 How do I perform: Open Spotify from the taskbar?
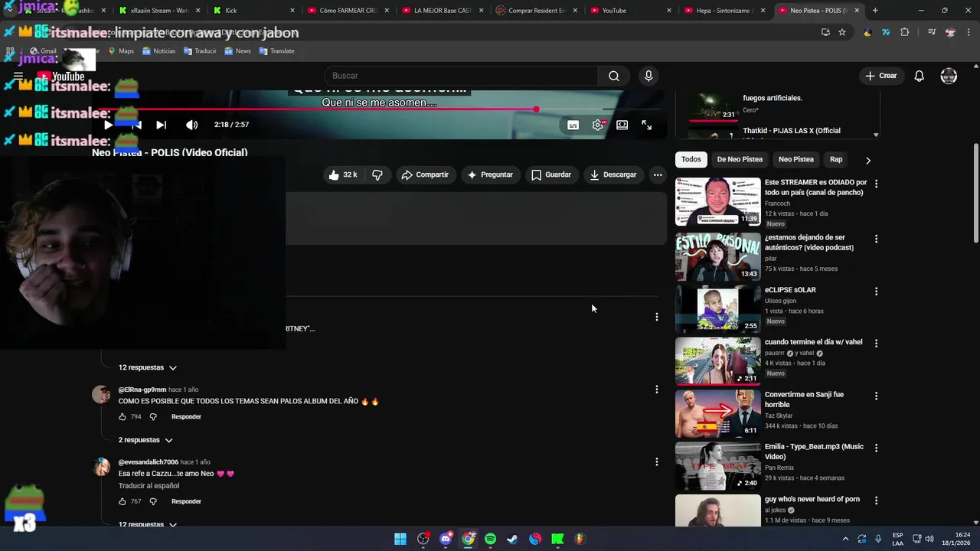click(490, 539)
